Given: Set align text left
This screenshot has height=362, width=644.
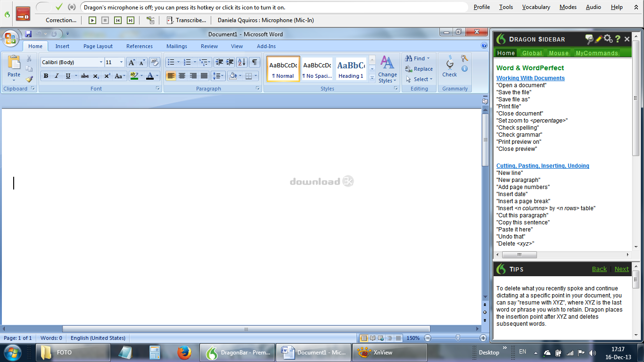Looking at the screenshot, I should (x=171, y=76).
